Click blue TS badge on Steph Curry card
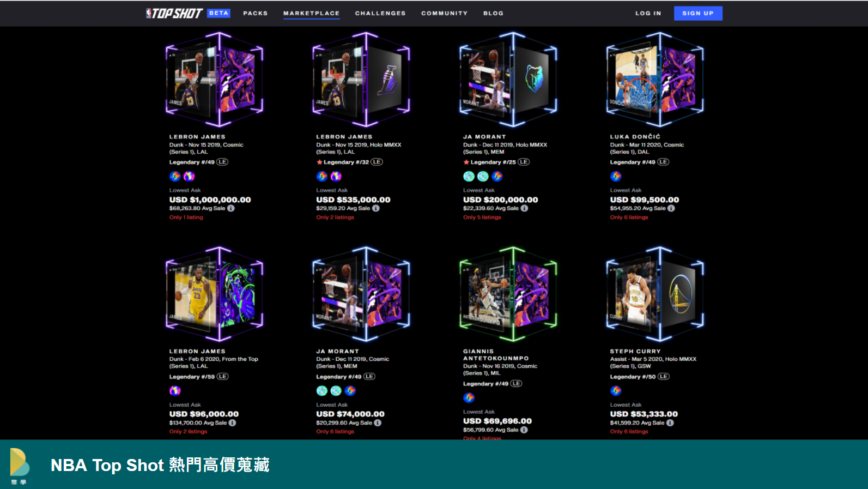This screenshot has width=868, height=489. coord(616,390)
